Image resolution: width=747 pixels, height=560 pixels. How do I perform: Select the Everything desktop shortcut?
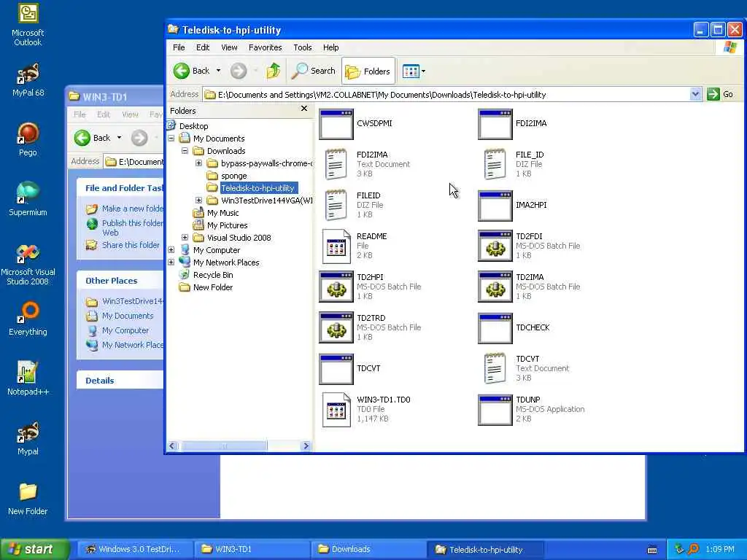[28, 319]
